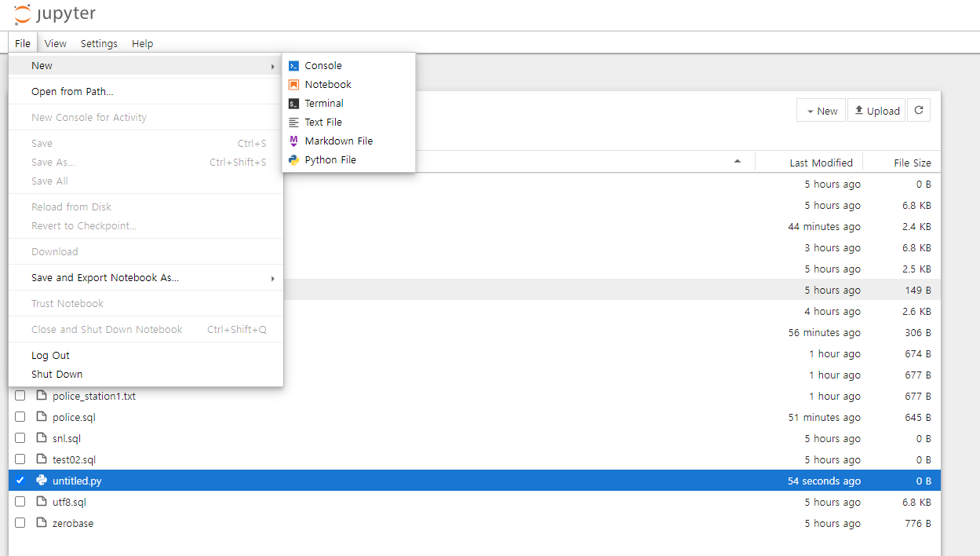Viewport: 980px width, 556px height.
Task: Open the View menu
Action: coord(56,43)
